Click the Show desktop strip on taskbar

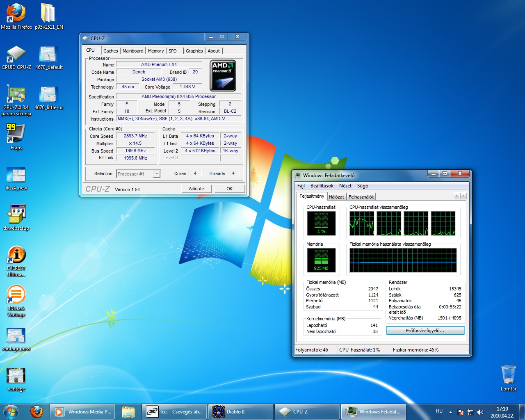click(522, 412)
